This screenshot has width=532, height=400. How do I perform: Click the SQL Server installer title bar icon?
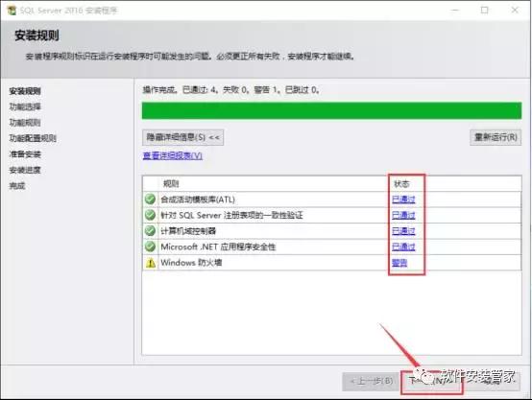[x=12, y=11]
